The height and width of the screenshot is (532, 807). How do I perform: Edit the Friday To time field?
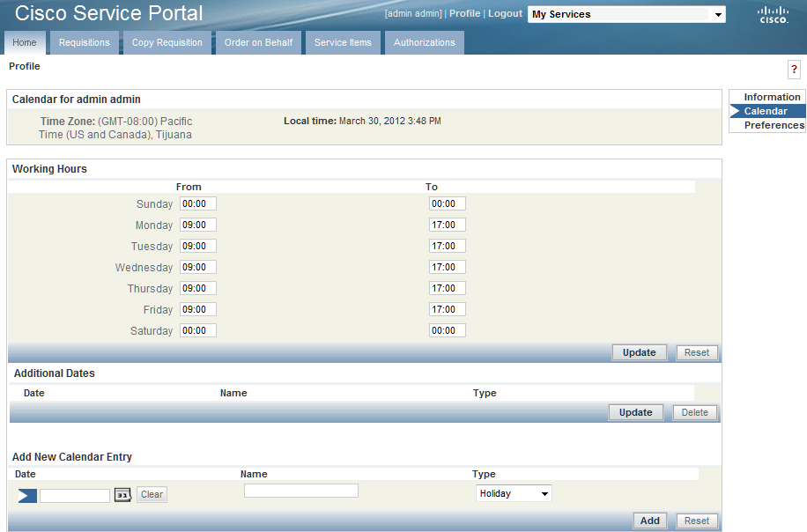click(x=448, y=309)
